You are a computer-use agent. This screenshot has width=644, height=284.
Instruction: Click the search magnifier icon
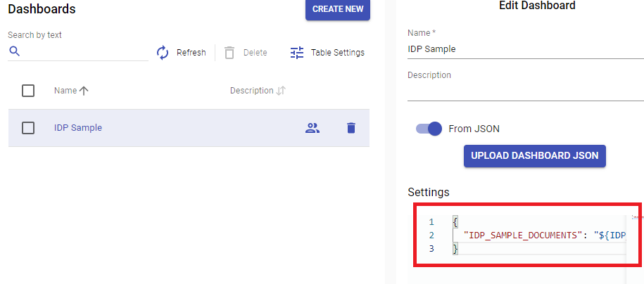point(15,51)
